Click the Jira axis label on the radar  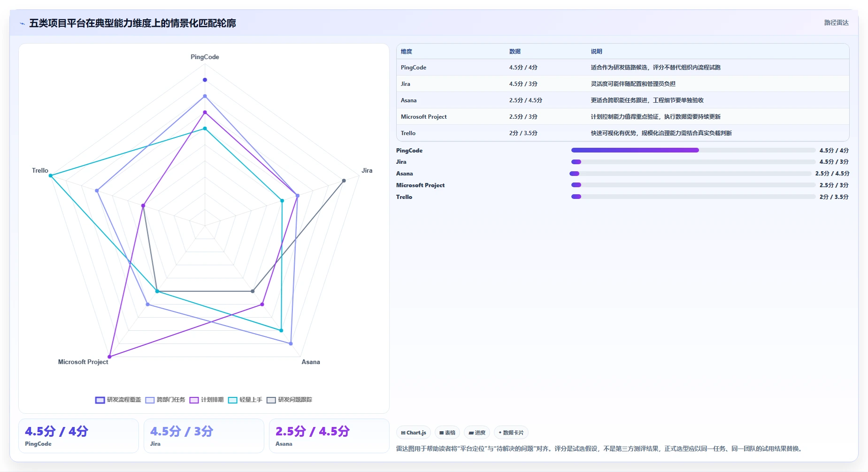click(367, 170)
